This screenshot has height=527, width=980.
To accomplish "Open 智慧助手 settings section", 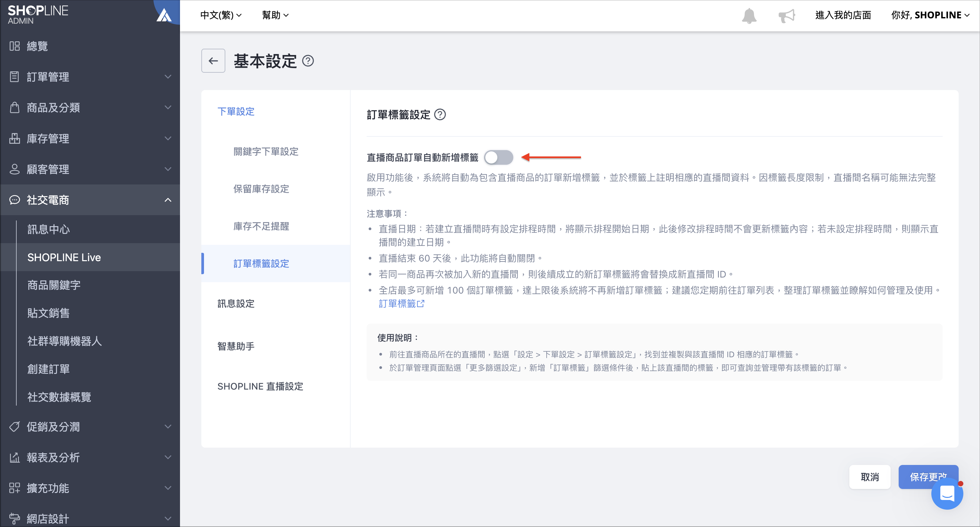I will coord(236,346).
